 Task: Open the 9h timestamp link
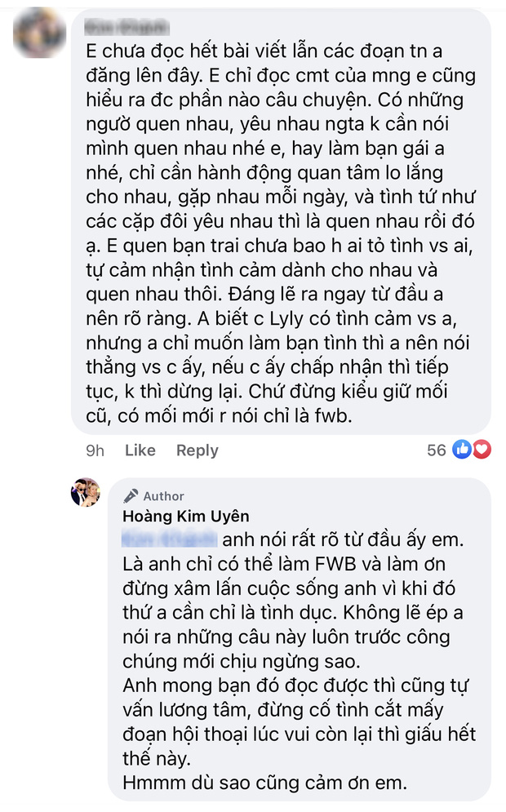point(95,450)
